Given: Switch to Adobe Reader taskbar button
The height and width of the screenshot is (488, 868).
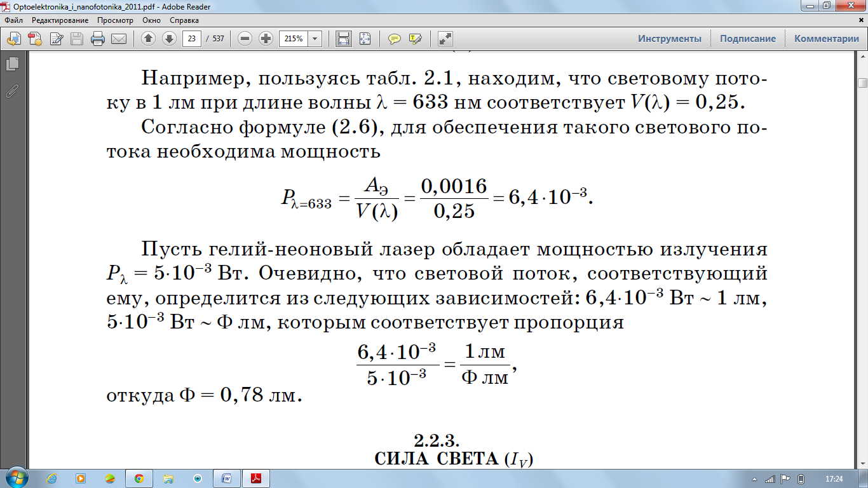Looking at the screenshot, I should pyautogui.click(x=257, y=478).
